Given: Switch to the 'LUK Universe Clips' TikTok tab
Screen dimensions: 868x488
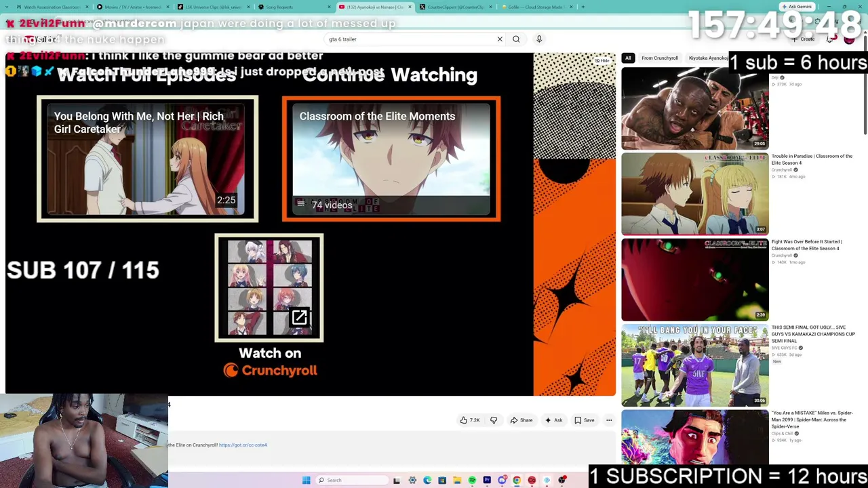Looking at the screenshot, I should 214,7.
